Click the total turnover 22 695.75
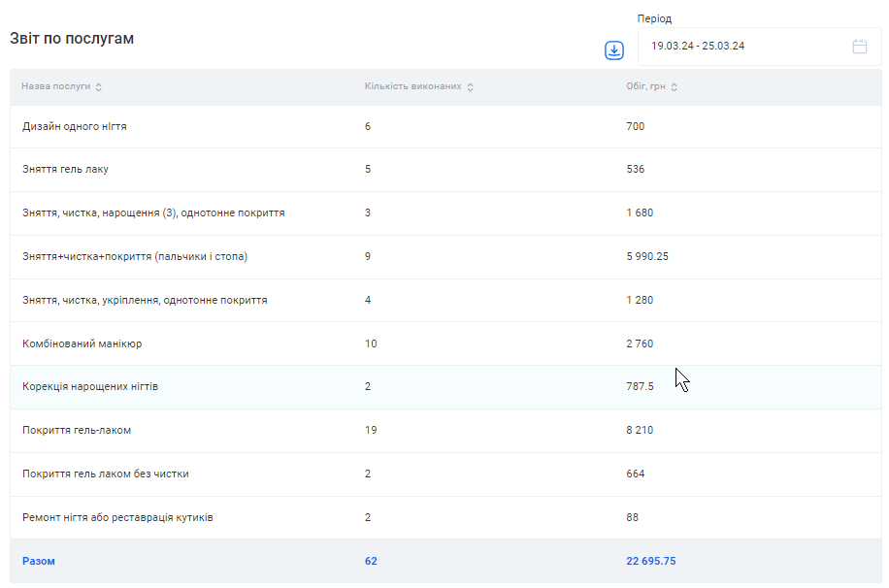 click(651, 561)
